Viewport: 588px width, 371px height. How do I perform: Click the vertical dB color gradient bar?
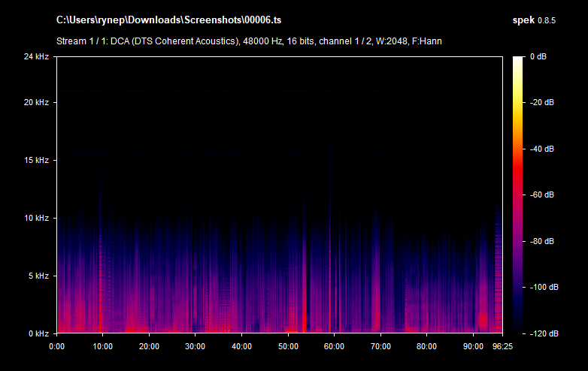pos(519,195)
